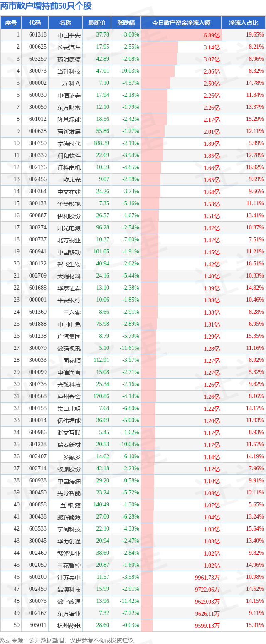Viewport: 266px width, 644px height.
Task: Select stock name 杭州热电
Action: (69, 626)
